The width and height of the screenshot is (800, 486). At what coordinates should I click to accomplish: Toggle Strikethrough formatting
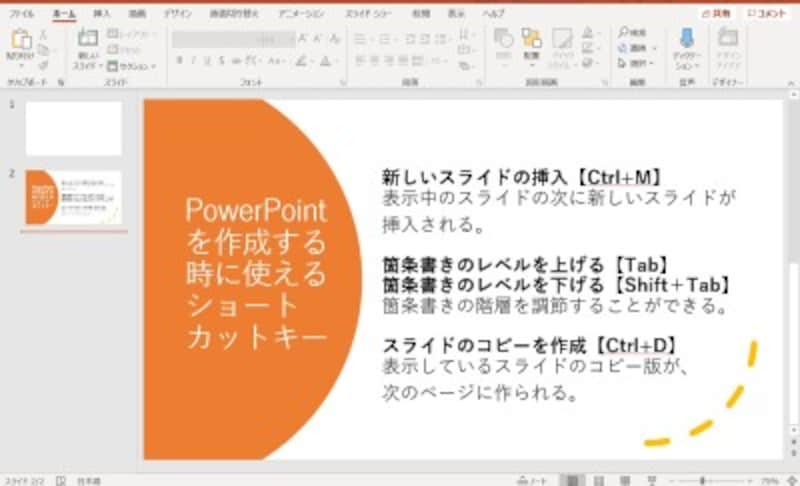[236, 61]
